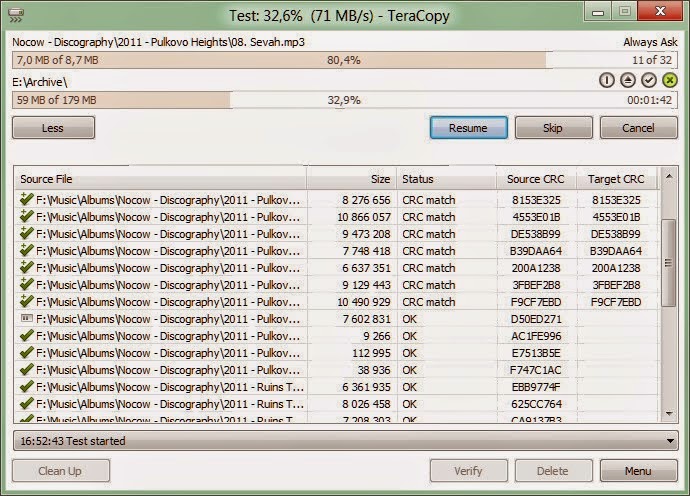This screenshot has width=690, height=496.
Task: Click the size value 10 490 929
Action: tap(364, 302)
